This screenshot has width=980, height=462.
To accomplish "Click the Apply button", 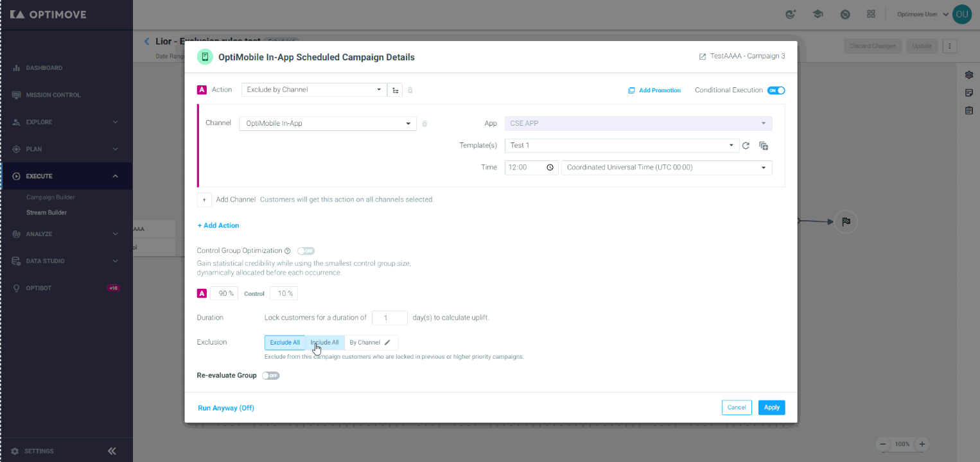I will 772,407.
